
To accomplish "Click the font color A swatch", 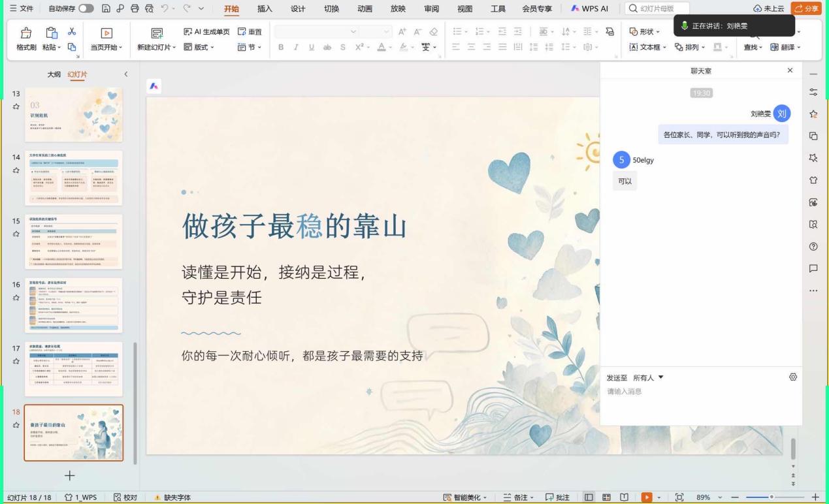I will 381,47.
